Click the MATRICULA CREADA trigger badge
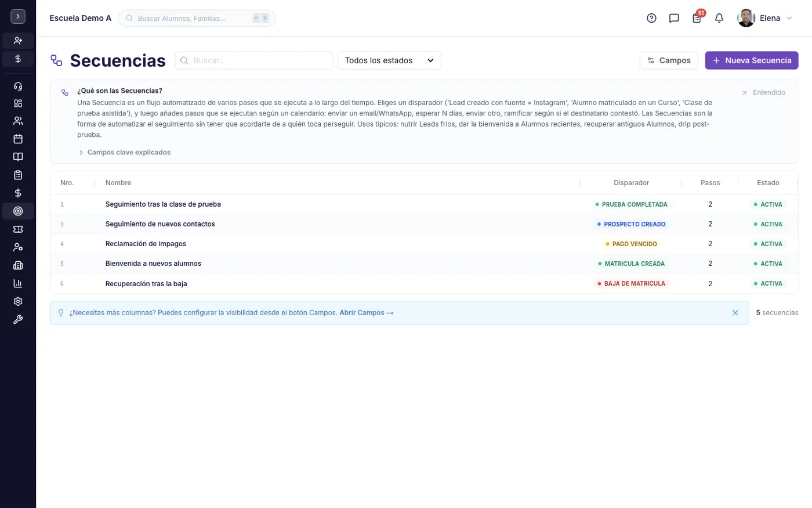The width and height of the screenshot is (812, 508). pos(631,264)
